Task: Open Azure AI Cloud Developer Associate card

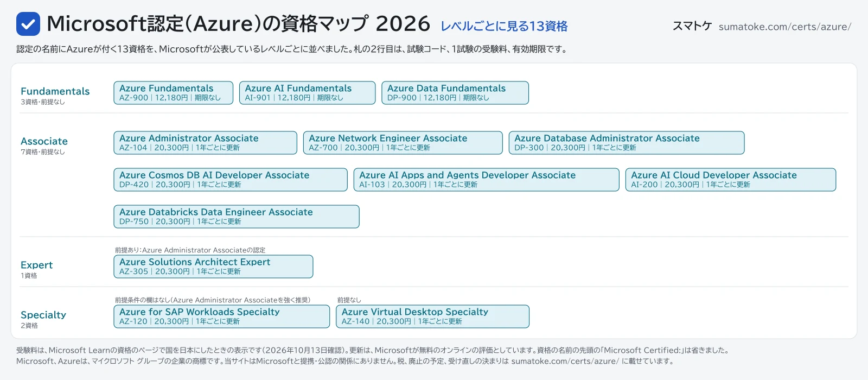Action: 731,180
